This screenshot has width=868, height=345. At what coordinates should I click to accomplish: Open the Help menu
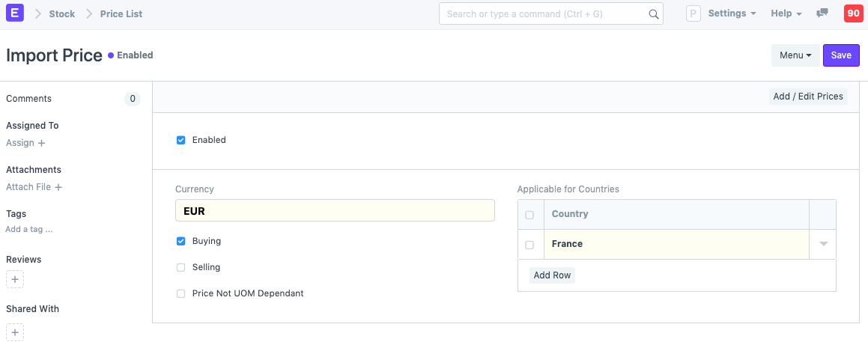coord(786,13)
